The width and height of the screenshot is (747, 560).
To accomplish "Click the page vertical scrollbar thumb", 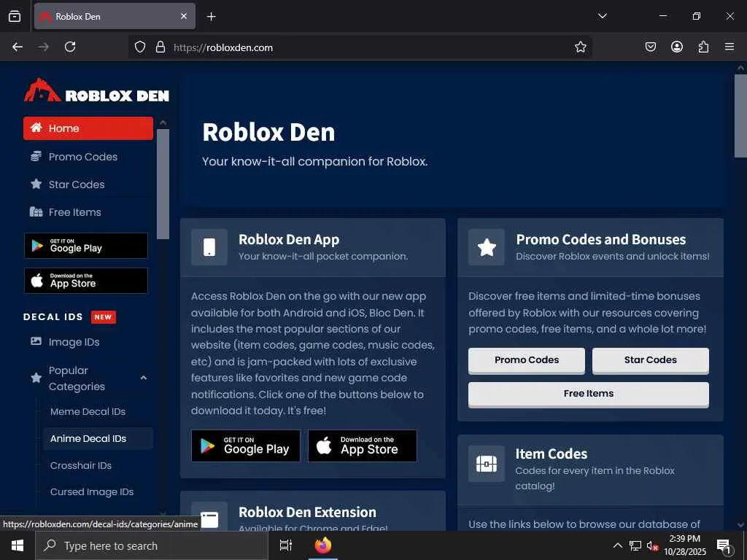I will pyautogui.click(x=740, y=116).
